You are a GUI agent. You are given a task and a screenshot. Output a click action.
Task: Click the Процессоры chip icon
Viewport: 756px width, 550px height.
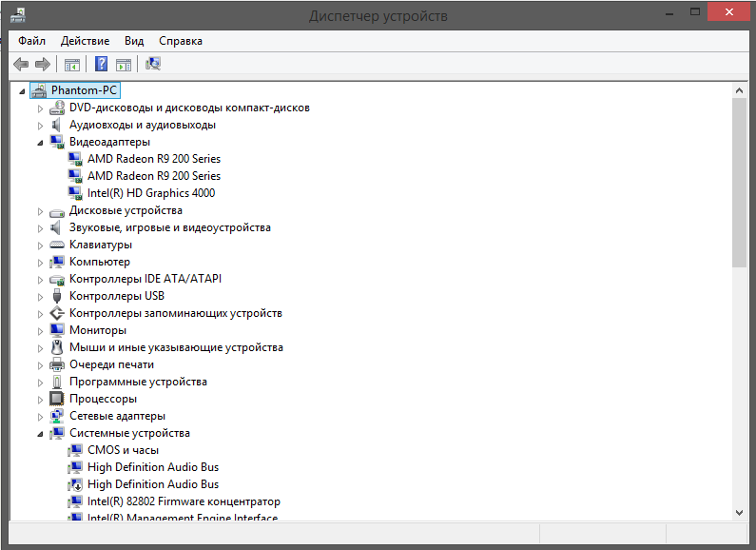tap(57, 399)
